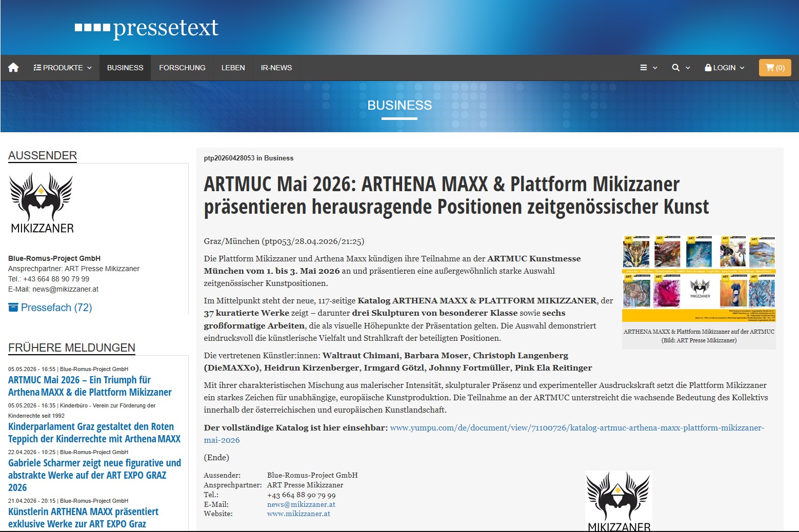The height and width of the screenshot is (532, 799).
Task: Click '21.04.2026 - 20:15' timestamp
Action: tap(32, 501)
